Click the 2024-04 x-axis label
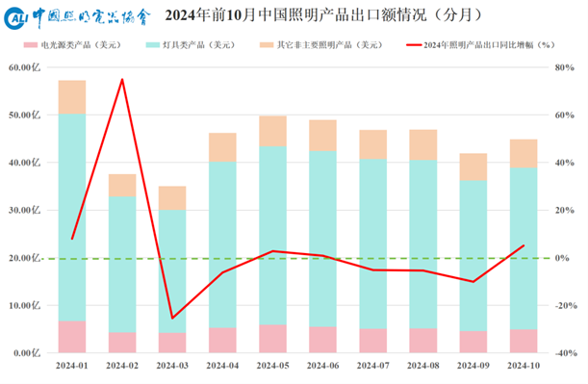The height and width of the screenshot is (384, 588). (x=222, y=366)
